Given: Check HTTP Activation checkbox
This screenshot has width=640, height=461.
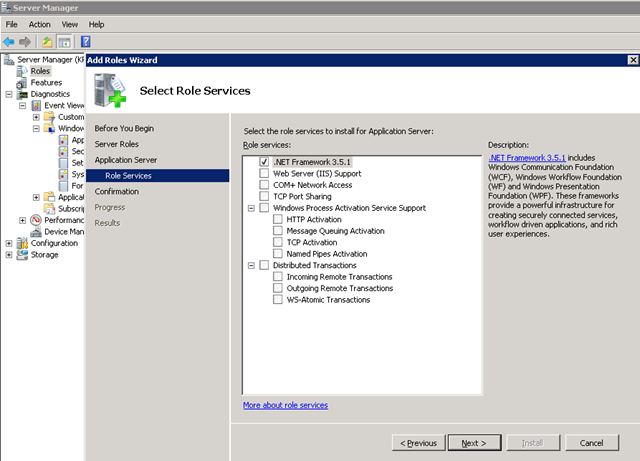Looking at the screenshot, I should pos(278,219).
